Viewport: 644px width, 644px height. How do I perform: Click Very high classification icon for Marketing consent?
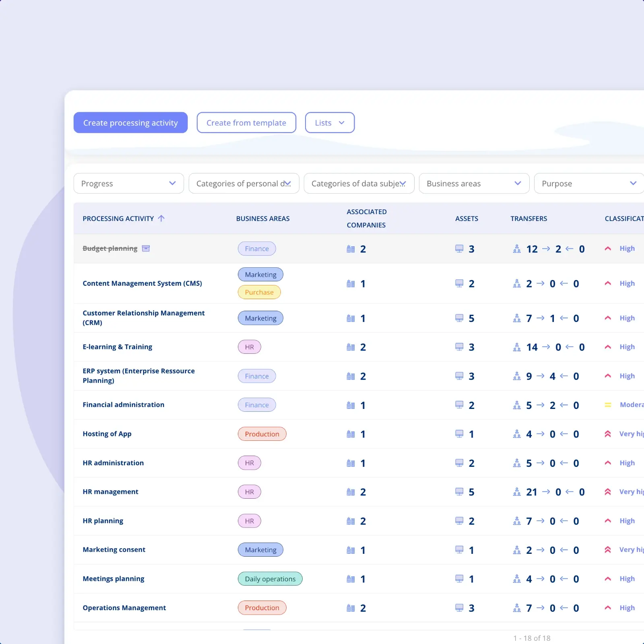point(608,550)
